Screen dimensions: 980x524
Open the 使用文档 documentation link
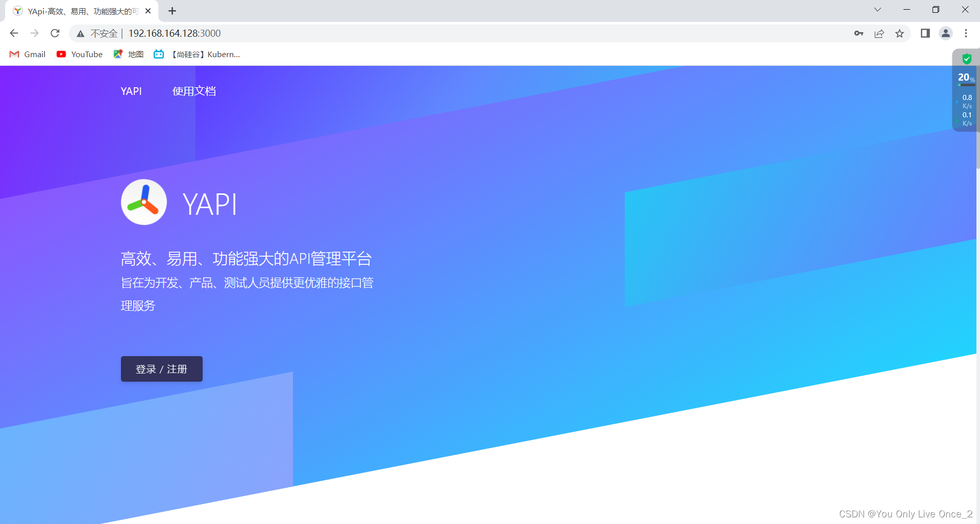(194, 91)
